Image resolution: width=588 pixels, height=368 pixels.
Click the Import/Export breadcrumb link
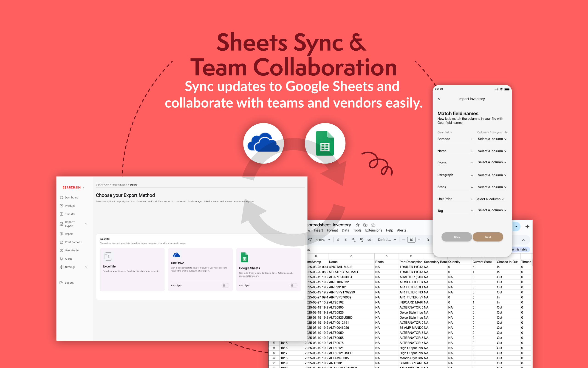point(119,185)
